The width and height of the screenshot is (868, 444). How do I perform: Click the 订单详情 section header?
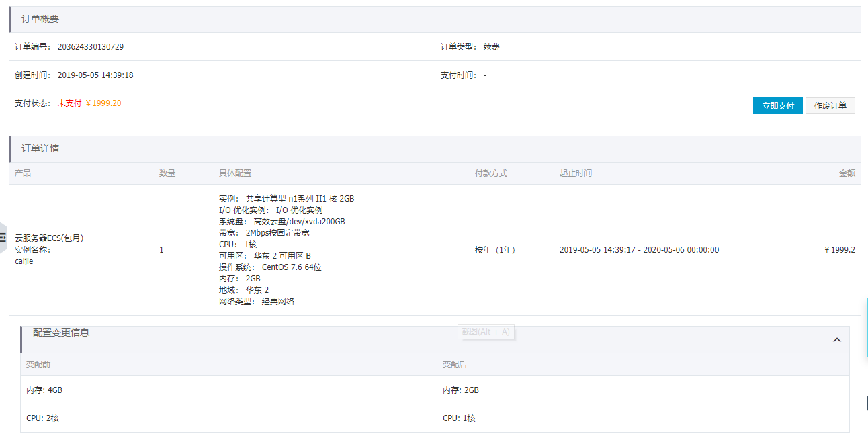pos(40,148)
